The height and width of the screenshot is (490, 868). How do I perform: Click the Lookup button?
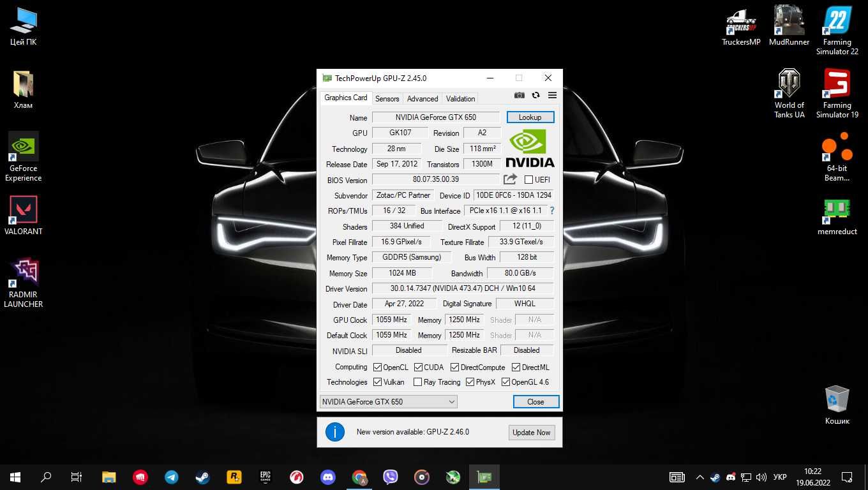pyautogui.click(x=530, y=117)
